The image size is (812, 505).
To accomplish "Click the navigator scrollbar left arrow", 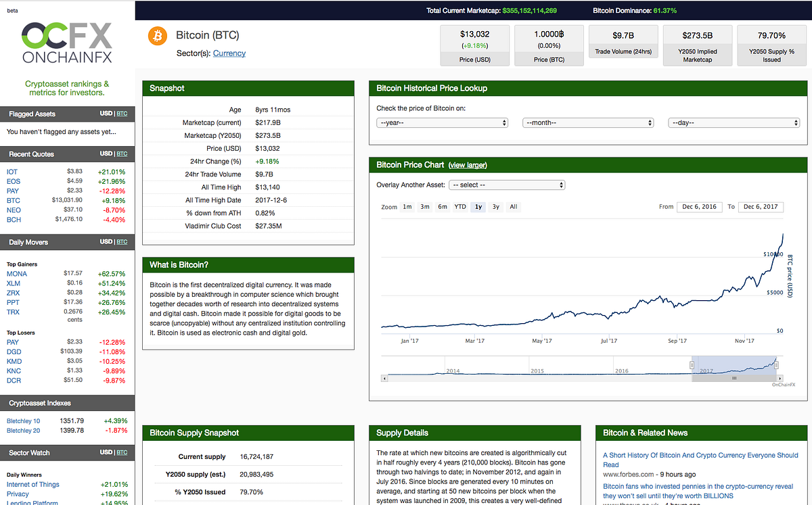I will pos(384,379).
